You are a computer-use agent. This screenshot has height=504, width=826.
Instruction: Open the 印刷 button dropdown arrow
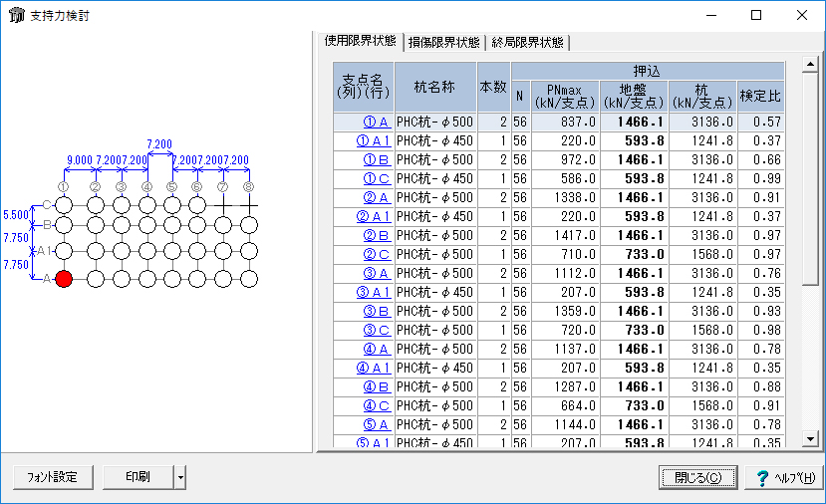(180, 478)
